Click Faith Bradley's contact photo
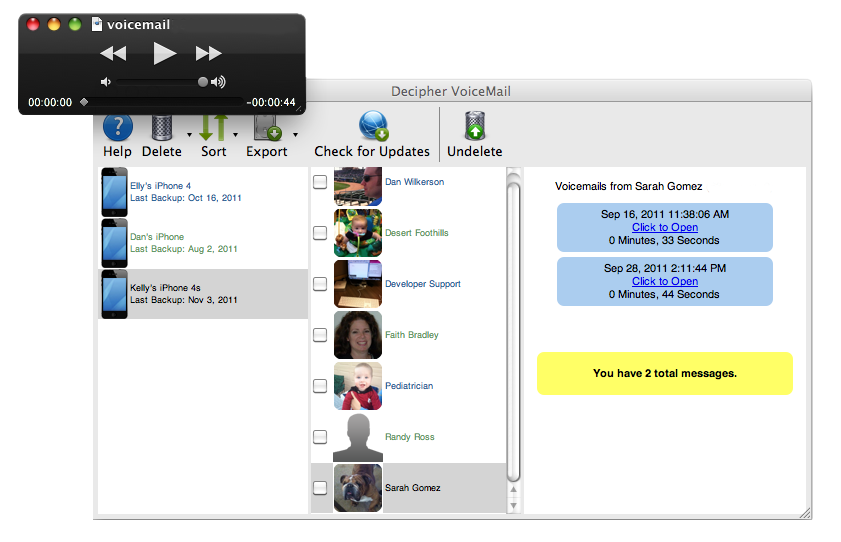Viewport: 841px width, 542px height. (358, 335)
